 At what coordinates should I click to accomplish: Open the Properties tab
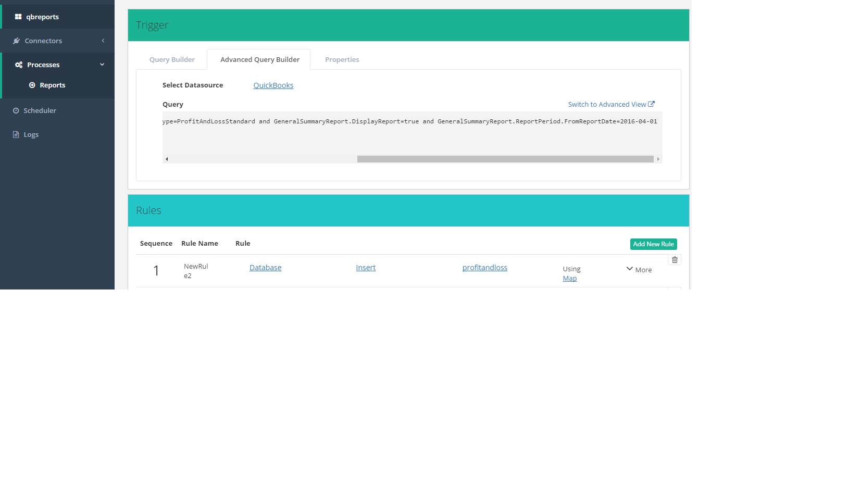[342, 60]
